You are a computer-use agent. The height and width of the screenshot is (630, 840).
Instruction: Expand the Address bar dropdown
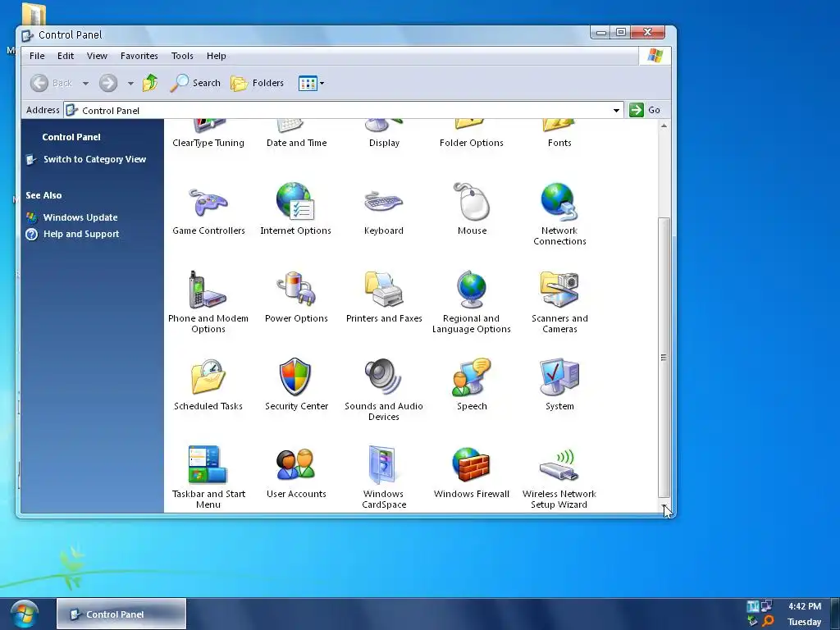616,111
